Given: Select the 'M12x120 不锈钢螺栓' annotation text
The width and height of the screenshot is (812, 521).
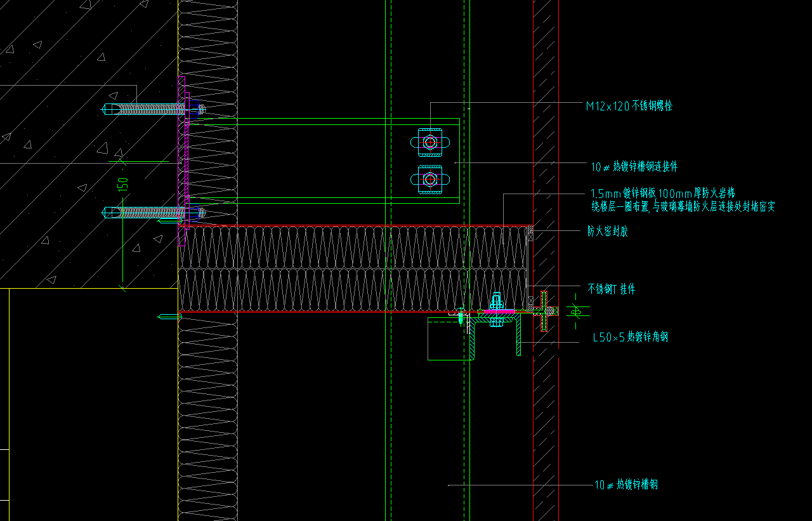Looking at the screenshot, I should (x=629, y=106).
